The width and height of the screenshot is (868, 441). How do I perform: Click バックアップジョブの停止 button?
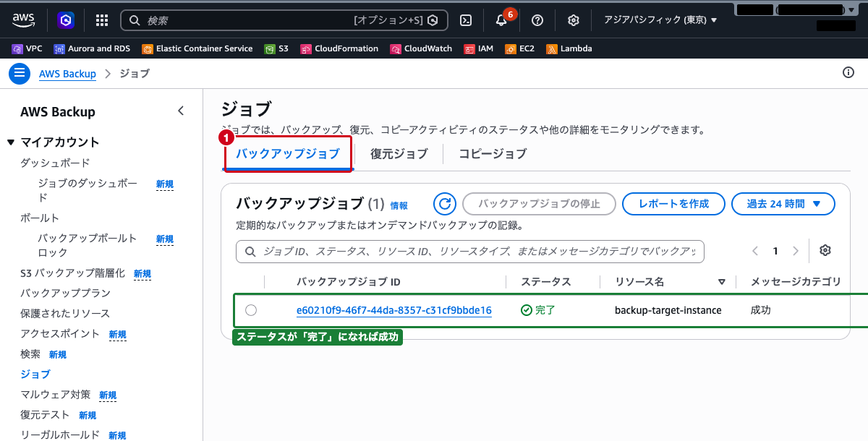point(539,204)
